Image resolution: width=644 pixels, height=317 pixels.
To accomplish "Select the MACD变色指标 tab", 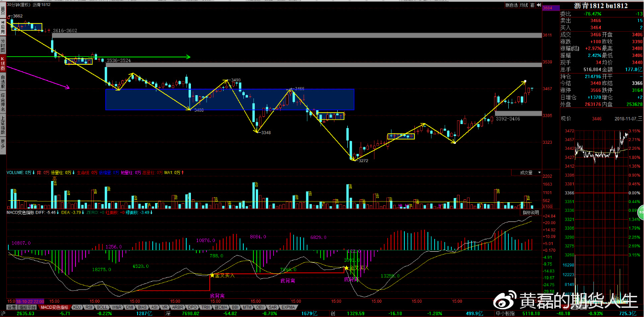I will pyautogui.click(x=54, y=307).
